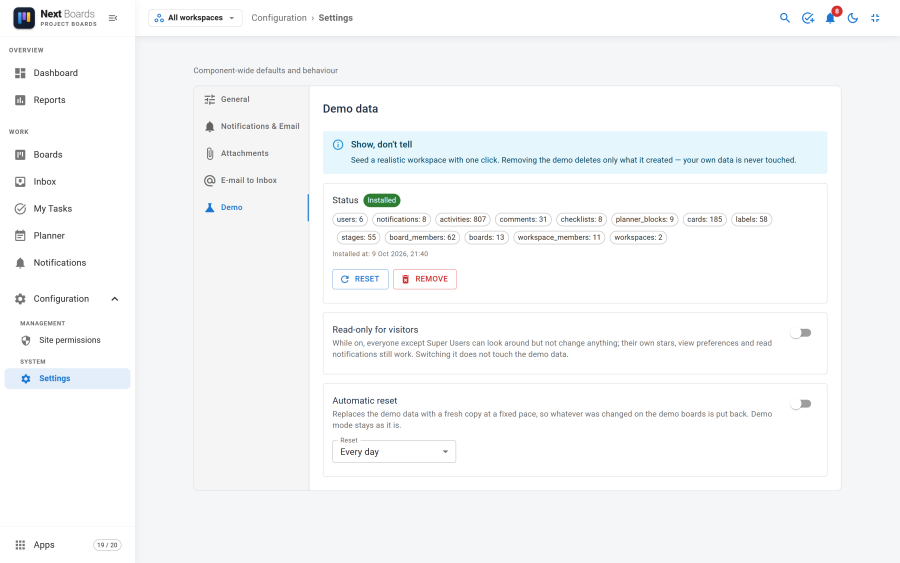Open the Planner page
Viewport: 900px width, 563px height.
(67, 235)
